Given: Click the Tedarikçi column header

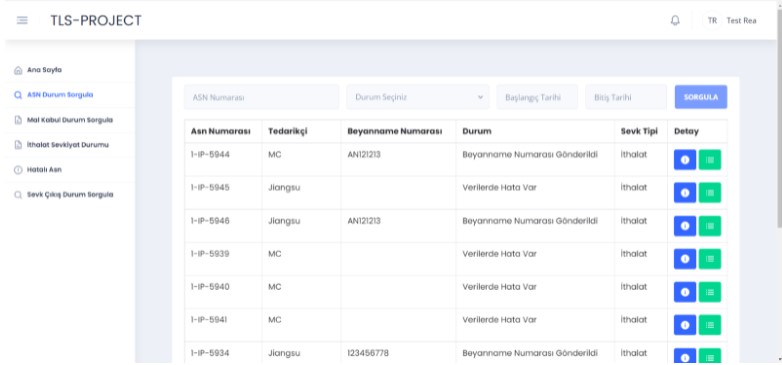Looking at the screenshot, I should 288,132.
